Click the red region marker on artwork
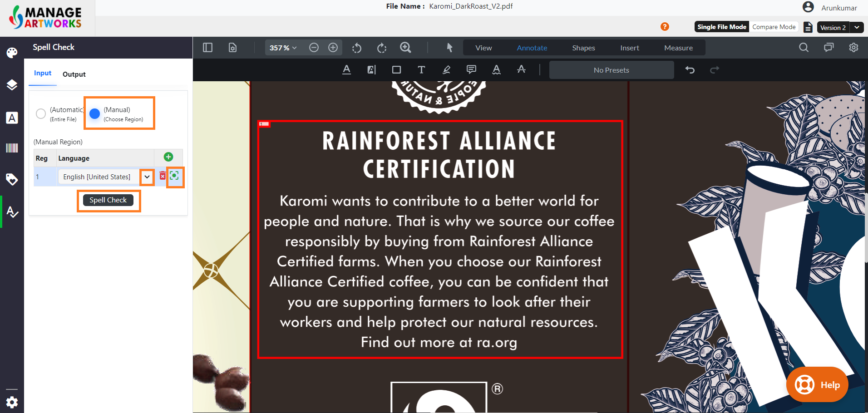Screen dimensions: 868x413 264,124
